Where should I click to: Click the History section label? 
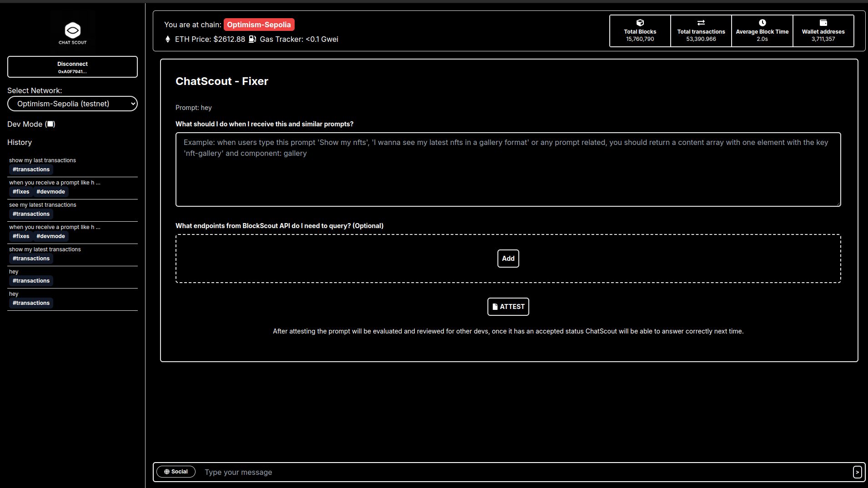click(20, 142)
